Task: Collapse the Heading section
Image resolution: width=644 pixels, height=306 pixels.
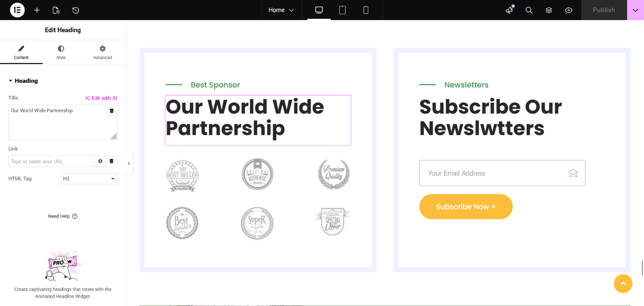Action: tap(23, 81)
